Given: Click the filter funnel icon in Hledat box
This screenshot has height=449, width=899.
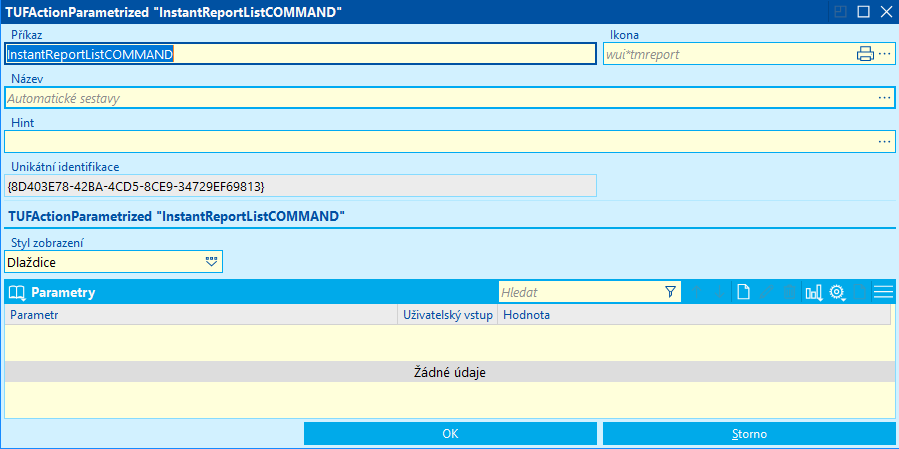Looking at the screenshot, I should pyautogui.click(x=670, y=292).
